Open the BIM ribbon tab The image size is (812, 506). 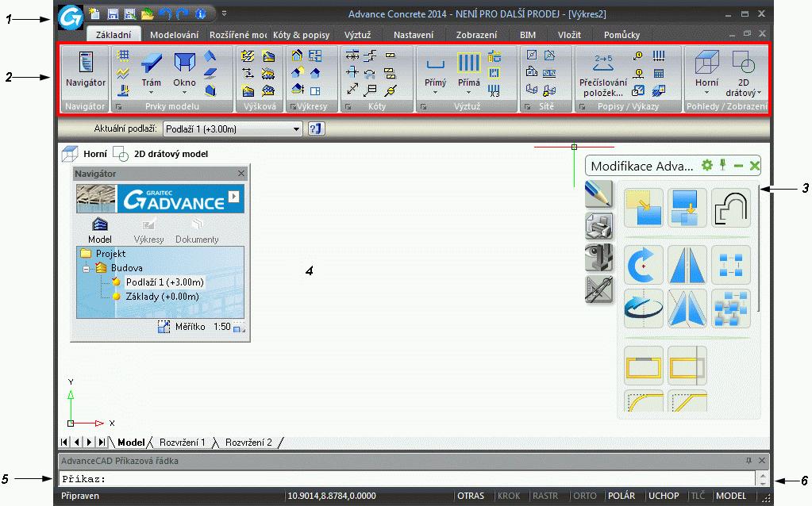(x=528, y=35)
